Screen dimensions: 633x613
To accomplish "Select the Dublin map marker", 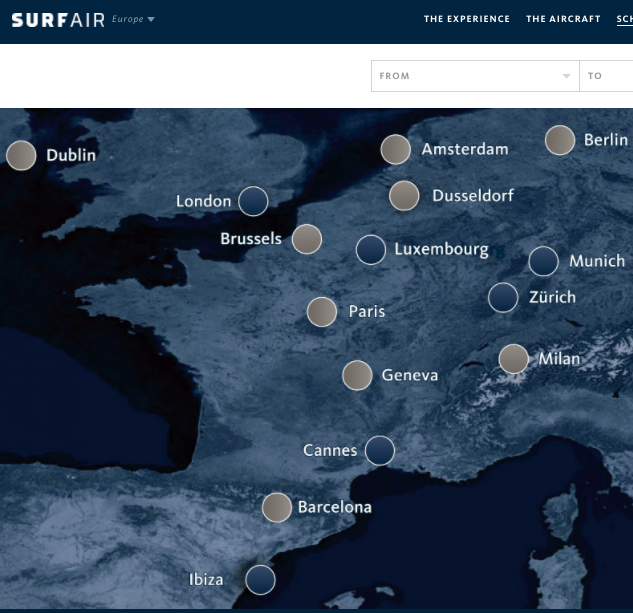I will tap(21, 155).
